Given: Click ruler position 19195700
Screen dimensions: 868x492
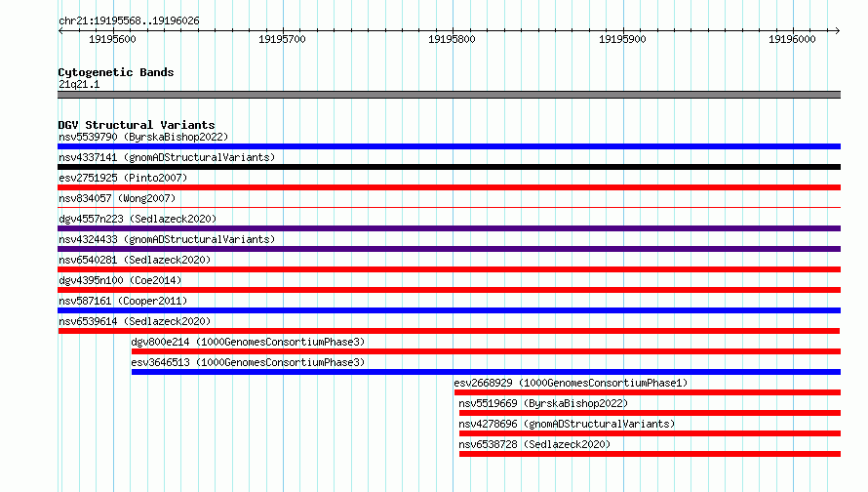Looking at the screenshot, I should pyautogui.click(x=282, y=39).
